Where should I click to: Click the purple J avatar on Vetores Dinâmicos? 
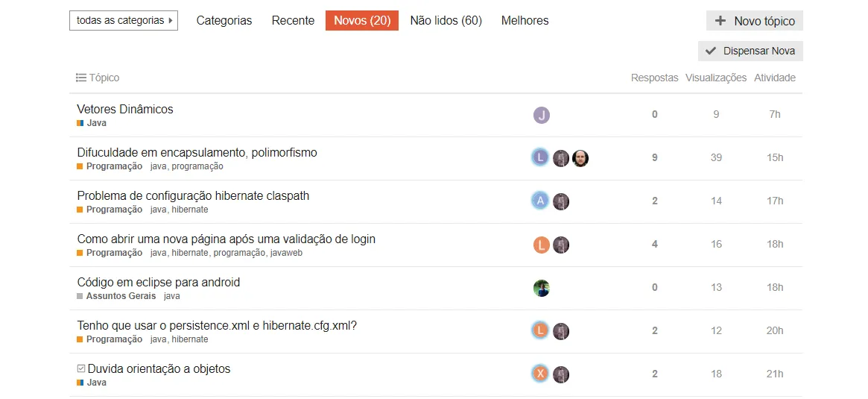(x=542, y=115)
